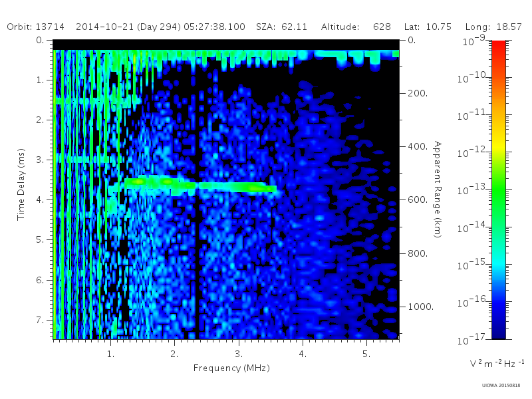Click frequency axis tick '1.'
The height and width of the screenshot is (399, 532).
point(110,354)
